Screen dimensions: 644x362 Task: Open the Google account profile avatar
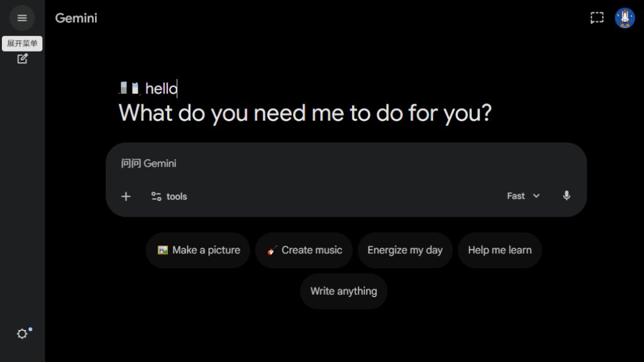pos(625,18)
